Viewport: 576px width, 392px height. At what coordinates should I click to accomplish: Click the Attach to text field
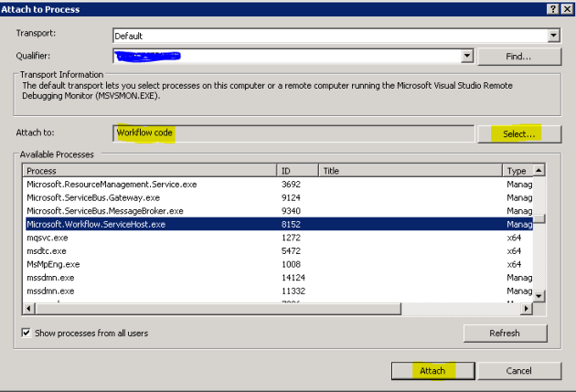(x=293, y=133)
